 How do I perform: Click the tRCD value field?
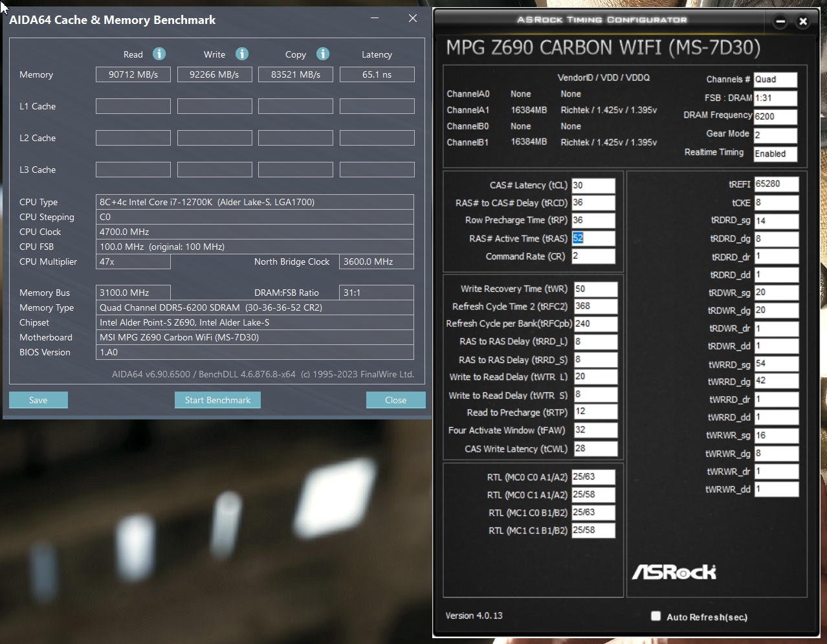point(593,203)
